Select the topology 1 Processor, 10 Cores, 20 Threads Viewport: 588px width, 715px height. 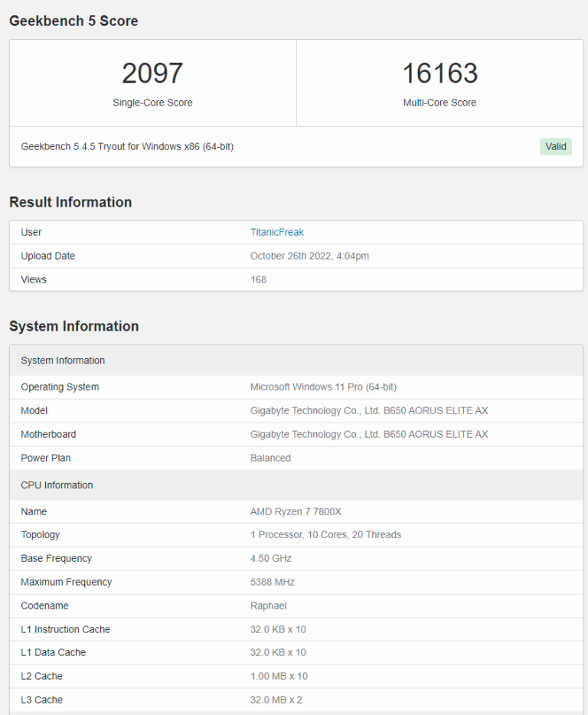[325, 534]
